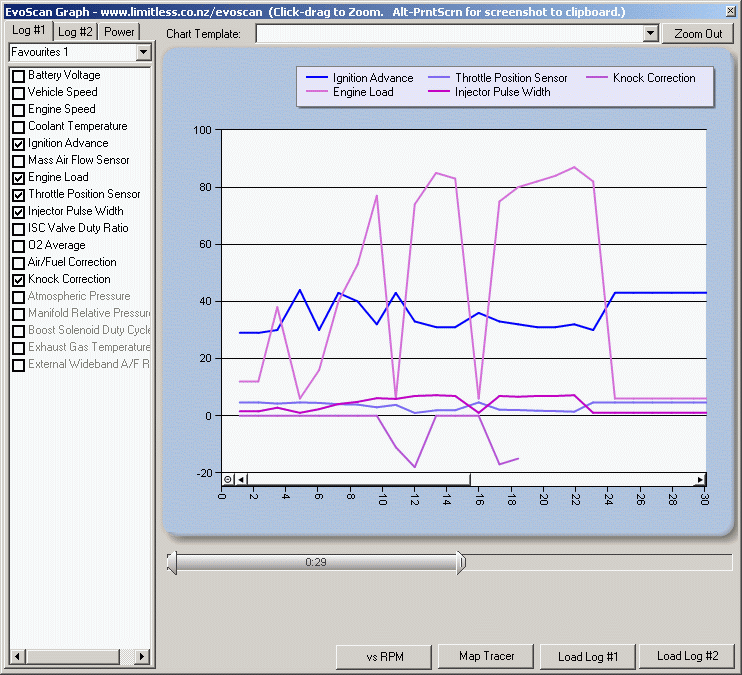The image size is (742, 675).
Task: Enable the O2 Average checkbox
Action: (18, 246)
